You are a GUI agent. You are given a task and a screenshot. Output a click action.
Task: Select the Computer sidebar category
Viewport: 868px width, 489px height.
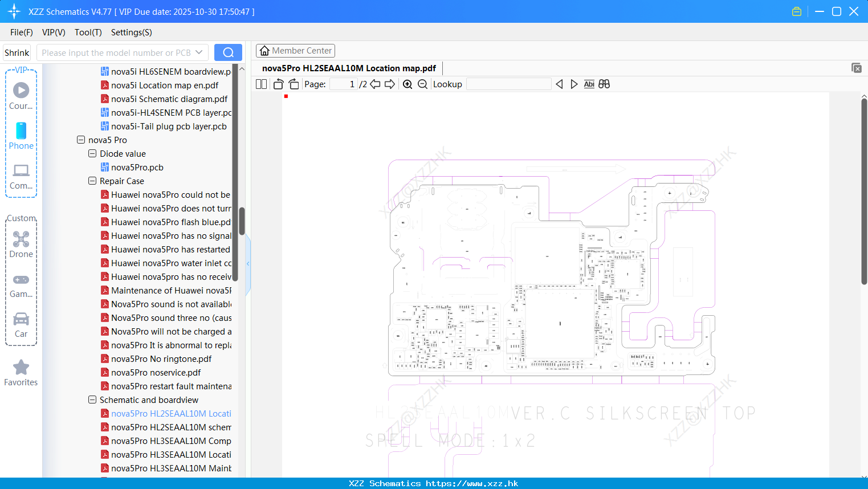pyautogui.click(x=21, y=176)
